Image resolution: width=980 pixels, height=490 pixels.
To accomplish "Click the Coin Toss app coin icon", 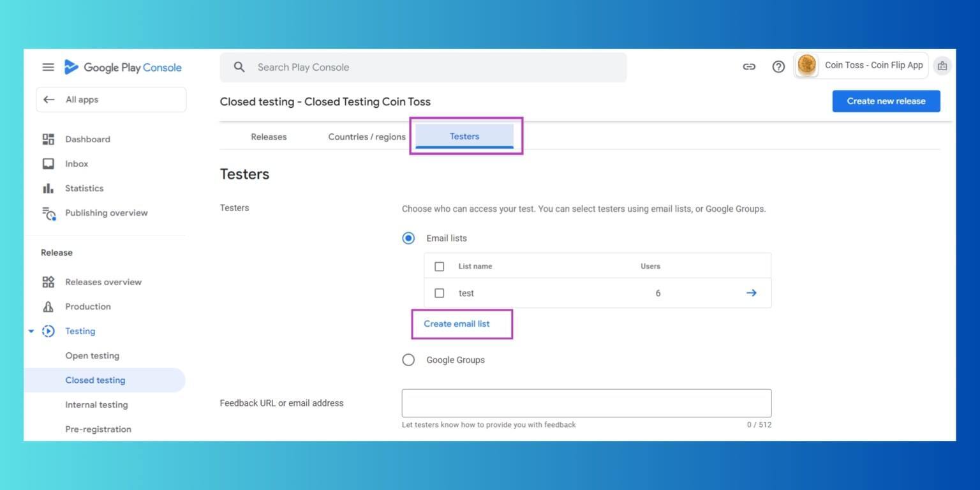I will click(x=807, y=65).
